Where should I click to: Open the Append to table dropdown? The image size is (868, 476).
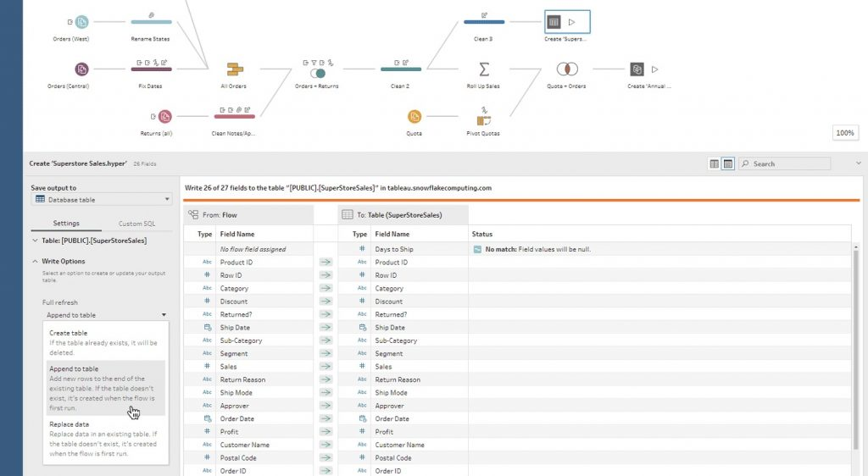click(x=106, y=314)
